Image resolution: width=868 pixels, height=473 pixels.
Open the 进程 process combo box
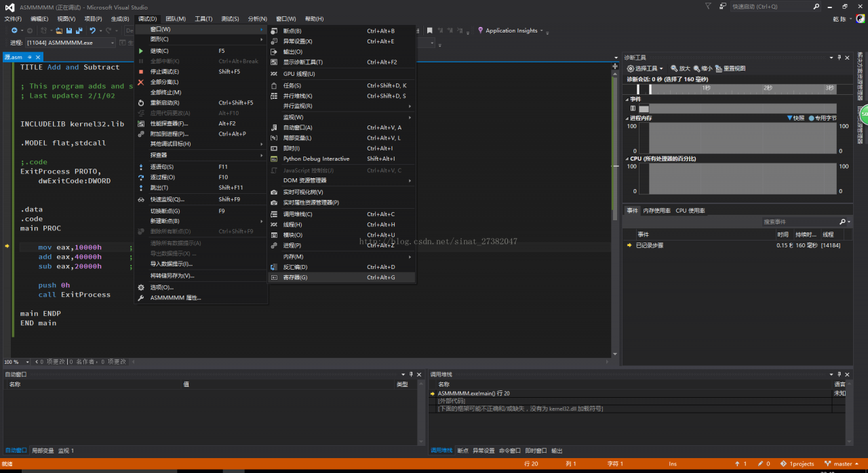(x=70, y=43)
